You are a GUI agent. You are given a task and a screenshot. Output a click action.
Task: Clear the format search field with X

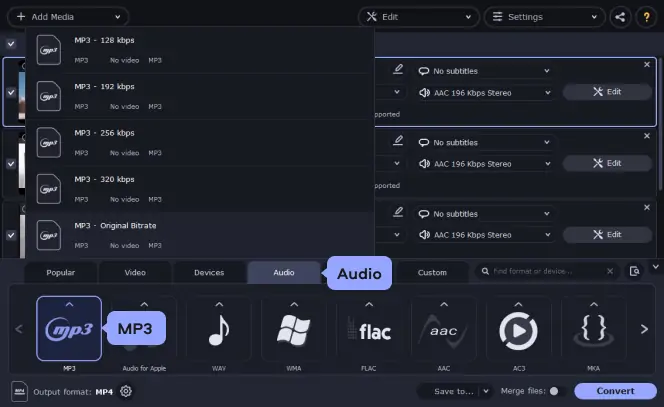click(610, 271)
